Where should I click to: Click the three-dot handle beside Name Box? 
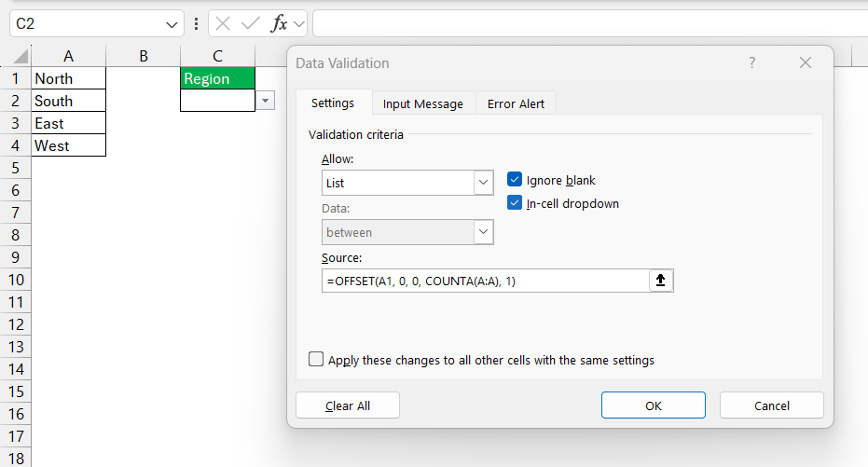tap(196, 24)
